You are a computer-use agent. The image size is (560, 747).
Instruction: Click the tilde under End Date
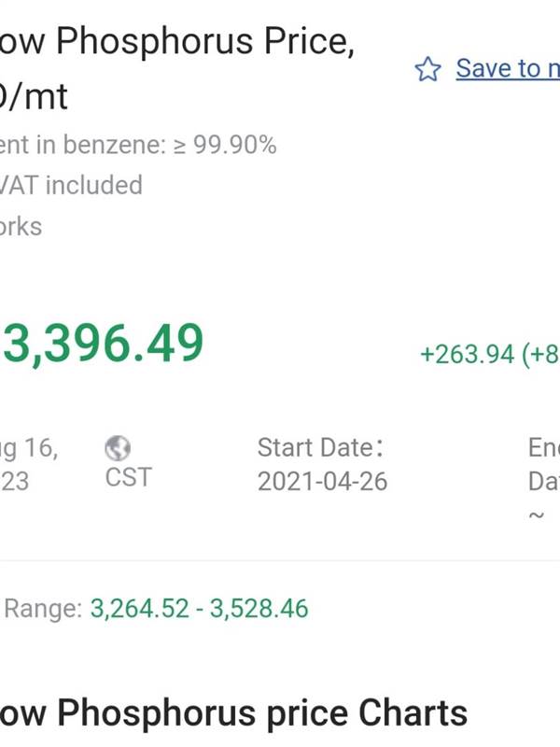536,515
